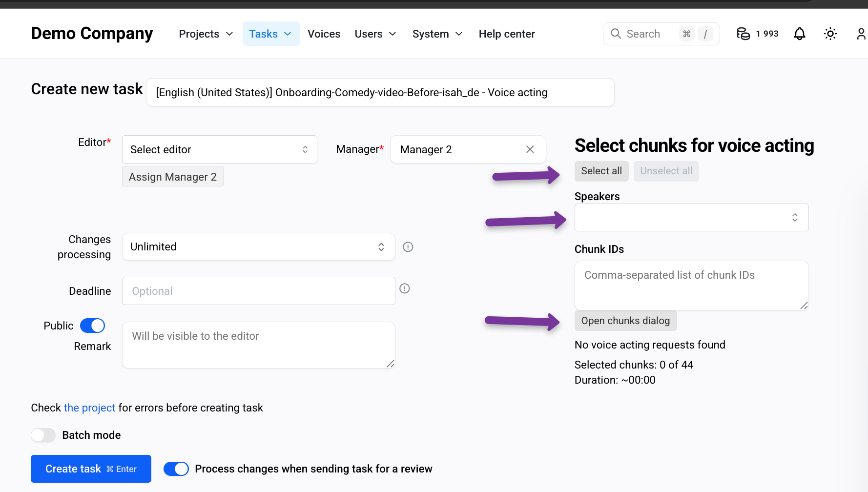Expand the System menu
The image size is (868, 492).
(x=437, y=34)
